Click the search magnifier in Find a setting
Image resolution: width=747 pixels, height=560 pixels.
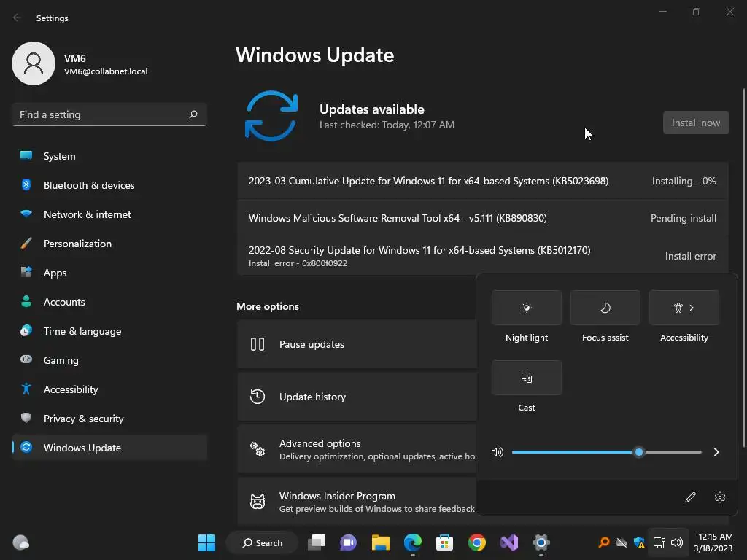tap(193, 114)
